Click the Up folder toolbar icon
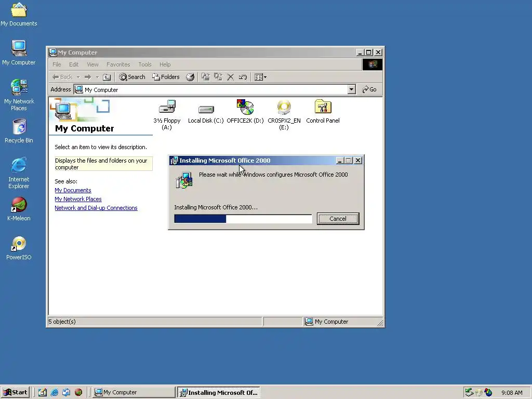532x399 pixels. [107, 77]
